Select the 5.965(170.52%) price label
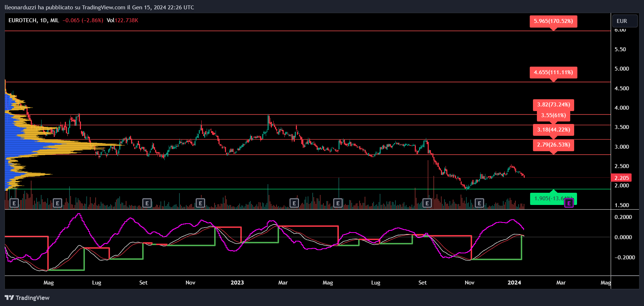This screenshot has height=306, width=644. pyautogui.click(x=553, y=21)
